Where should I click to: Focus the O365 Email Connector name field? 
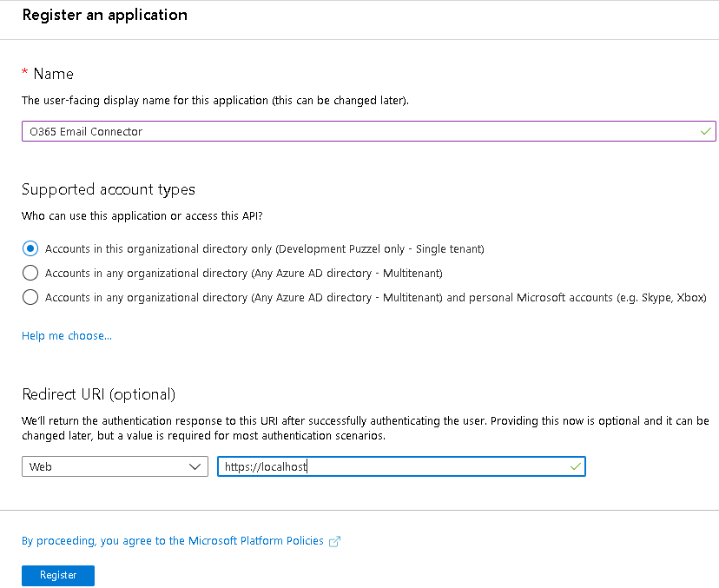point(347,131)
